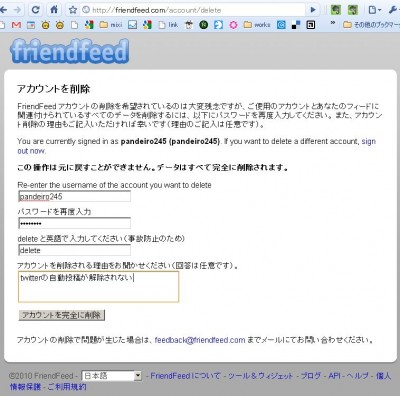Reload the FriendFeed page
The height and width of the screenshot is (396, 400).
coord(36,10)
